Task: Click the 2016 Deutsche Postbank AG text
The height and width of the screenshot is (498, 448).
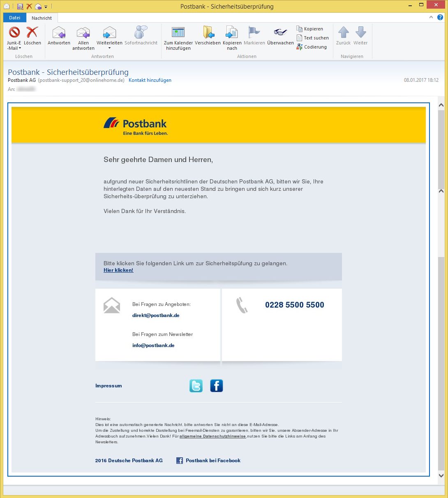Action: [129, 461]
